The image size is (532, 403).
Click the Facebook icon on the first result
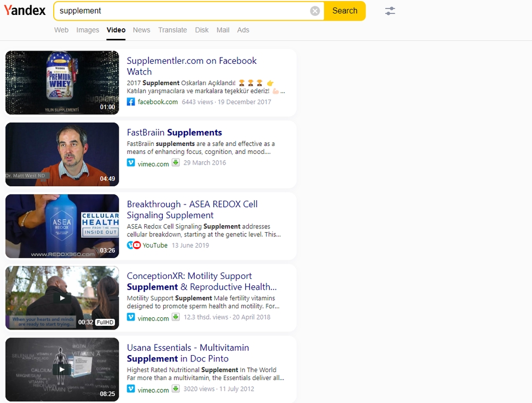pos(130,102)
